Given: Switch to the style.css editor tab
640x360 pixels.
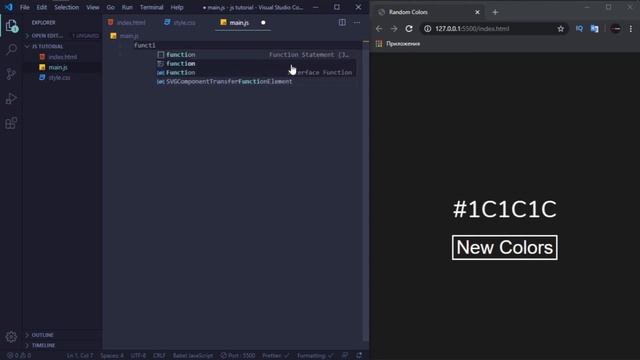Looking at the screenshot, I should click(180, 22).
